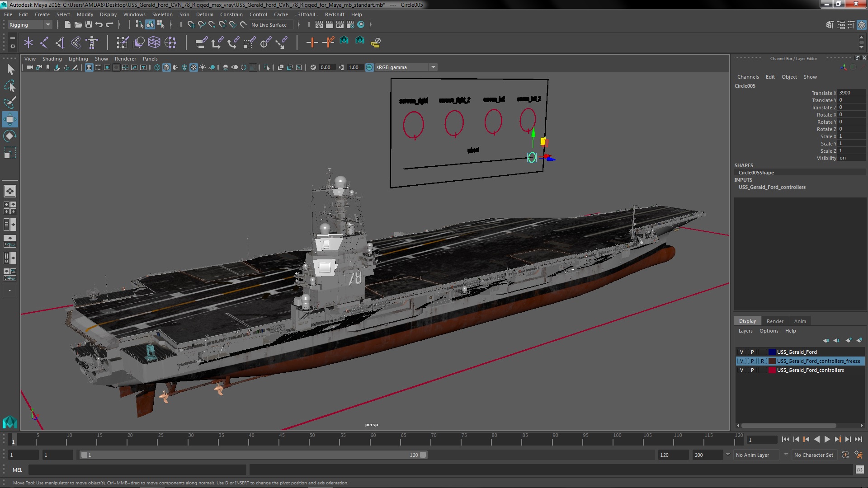Toggle visibility V of USS_Gerald_Ford_controllers_freeze layer

[x=741, y=361]
